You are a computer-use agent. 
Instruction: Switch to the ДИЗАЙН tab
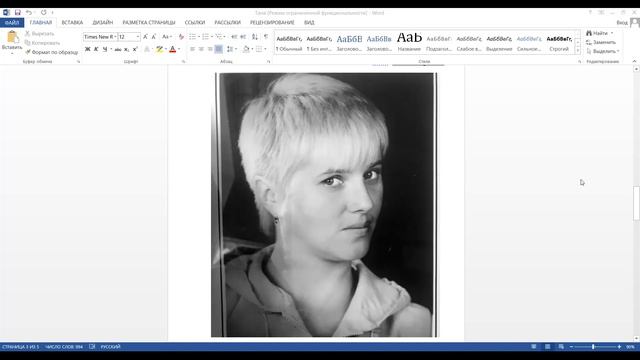pyautogui.click(x=102, y=22)
